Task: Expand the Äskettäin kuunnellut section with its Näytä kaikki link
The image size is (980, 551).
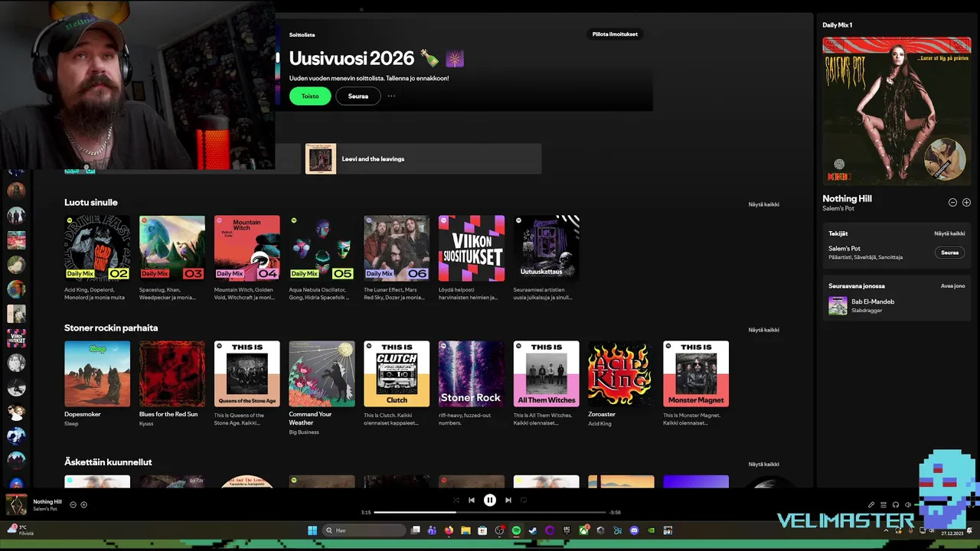Action: [763, 465]
